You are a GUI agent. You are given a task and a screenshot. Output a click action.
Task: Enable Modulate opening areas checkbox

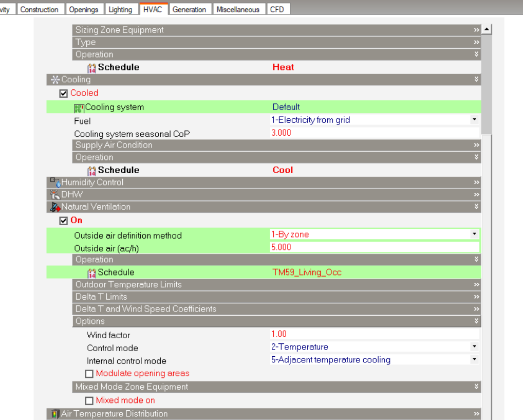pyautogui.click(x=89, y=374)
